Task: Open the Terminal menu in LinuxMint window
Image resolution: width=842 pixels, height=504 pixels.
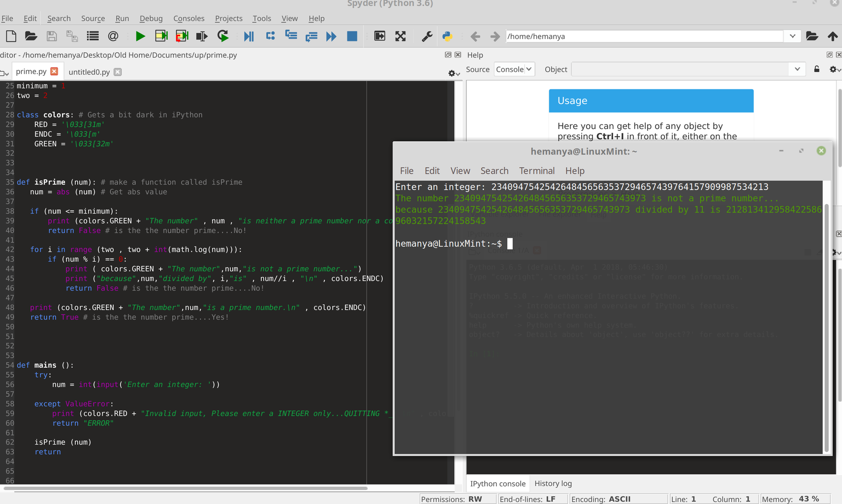Action: click(536, 171)
